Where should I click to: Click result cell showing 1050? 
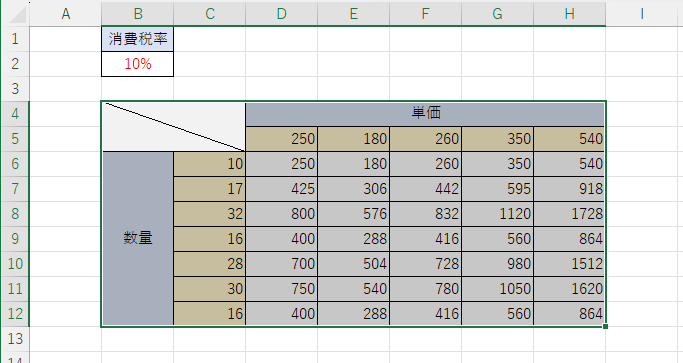[x=497, y=289]
